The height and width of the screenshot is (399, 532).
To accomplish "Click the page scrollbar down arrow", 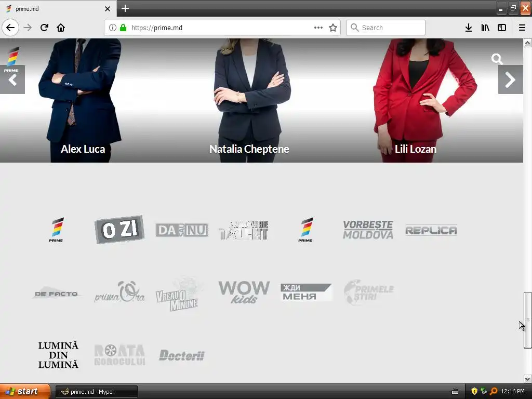I will point(527,379).
